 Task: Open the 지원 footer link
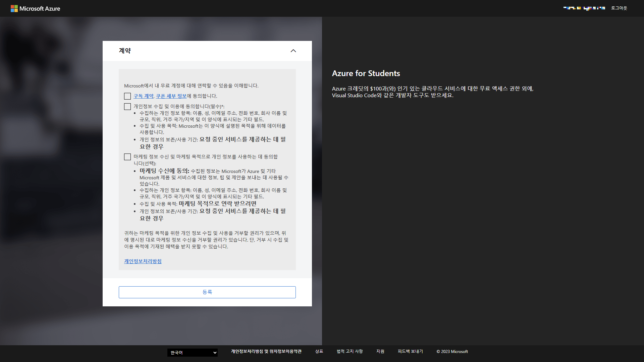click(x=380, y=351)
